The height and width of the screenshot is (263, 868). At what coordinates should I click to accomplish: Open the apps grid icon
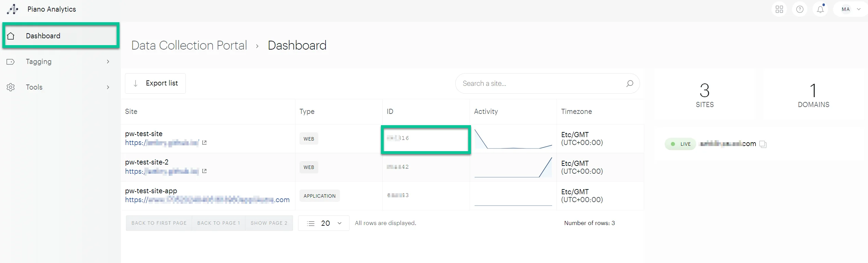pos(779,9)
